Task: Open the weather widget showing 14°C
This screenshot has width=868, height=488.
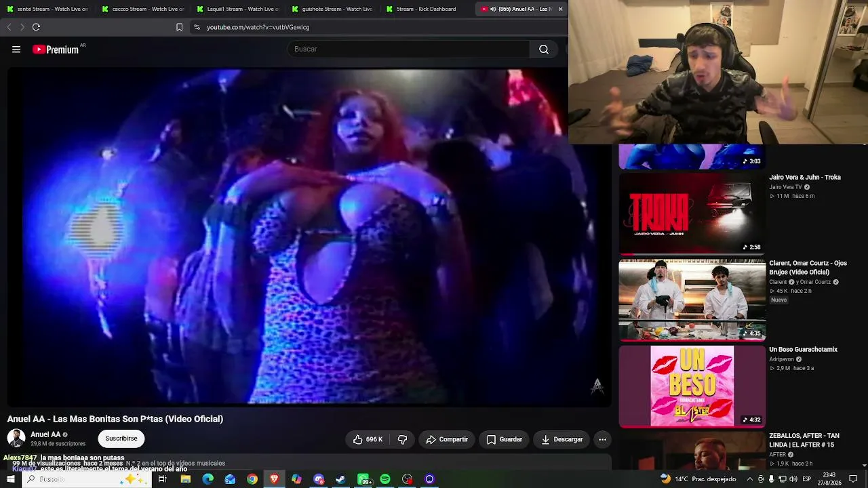Action: 698,479
